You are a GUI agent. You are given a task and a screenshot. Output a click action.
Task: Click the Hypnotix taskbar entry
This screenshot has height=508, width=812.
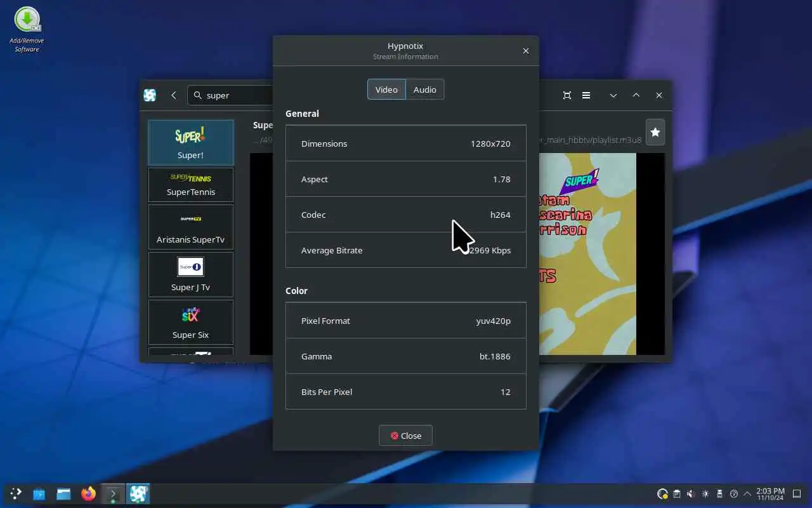click(138, 493)
